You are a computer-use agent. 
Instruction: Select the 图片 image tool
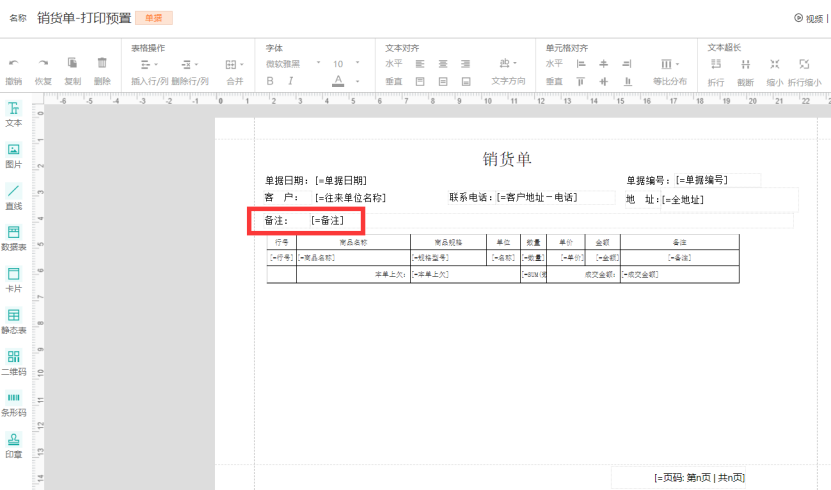tap(14, 156)
